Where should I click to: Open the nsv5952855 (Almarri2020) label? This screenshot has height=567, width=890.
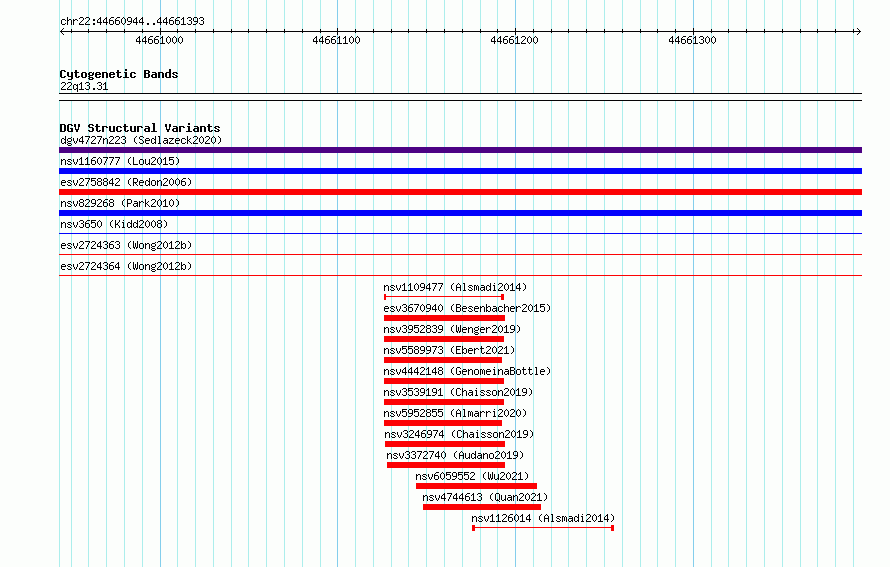pos(455,413)
